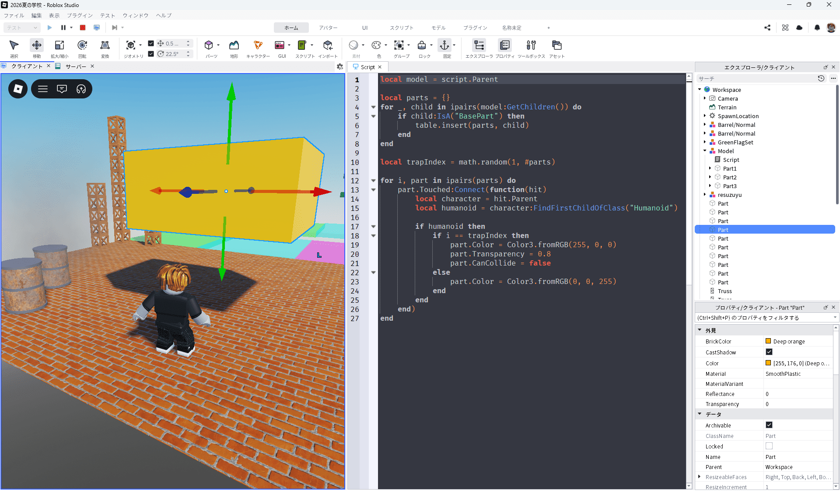The width and height of the screenshot is (840, 504).
Task: Toggle the プロパティ (Properties) panel
Action: point(505,48)
